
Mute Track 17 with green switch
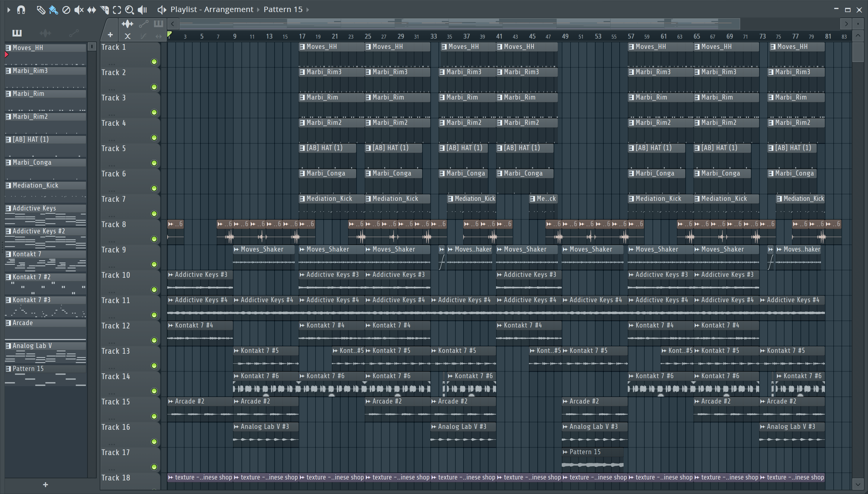(x=154, y=467)
